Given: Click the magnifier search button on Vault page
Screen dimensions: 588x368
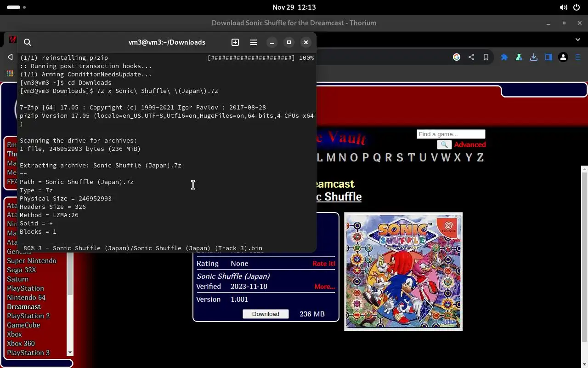Looking at the screenshot, I should (444, 144).
